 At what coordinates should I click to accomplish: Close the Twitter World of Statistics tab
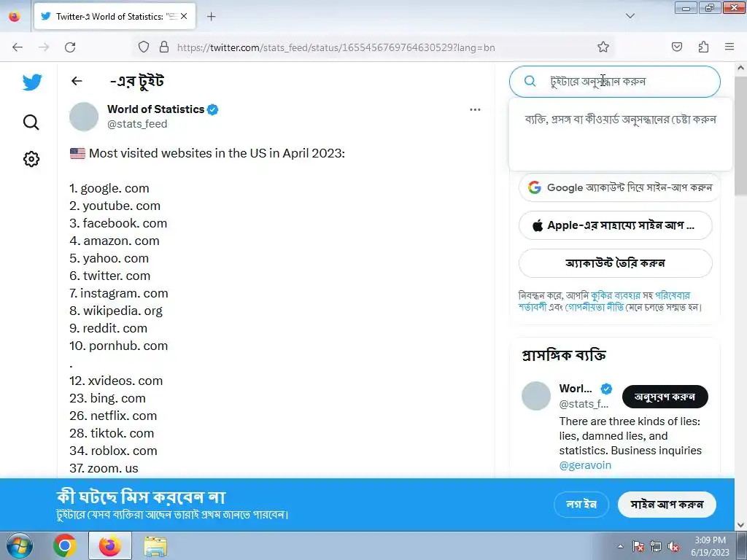[184, 16]
